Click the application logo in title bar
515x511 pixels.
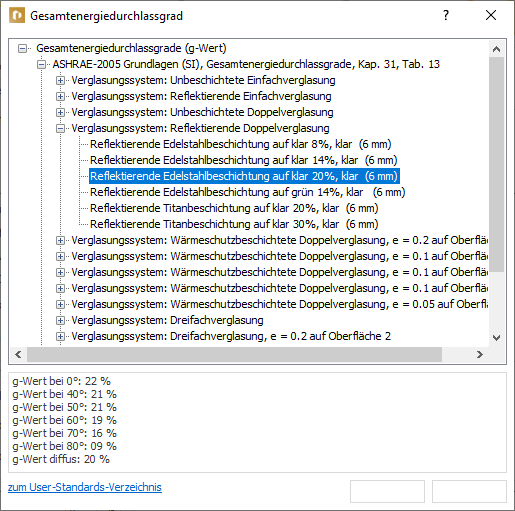click(x=17, y=16)
